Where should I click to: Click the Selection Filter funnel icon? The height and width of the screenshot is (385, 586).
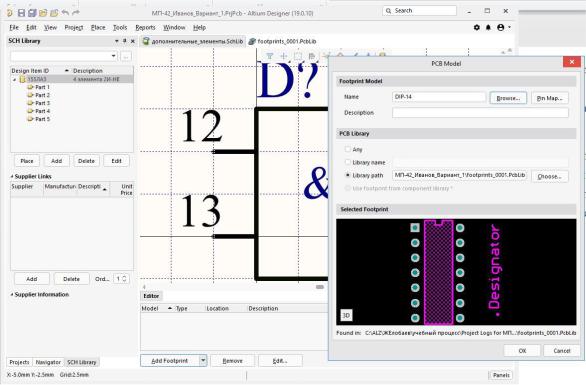coord(269,56)
